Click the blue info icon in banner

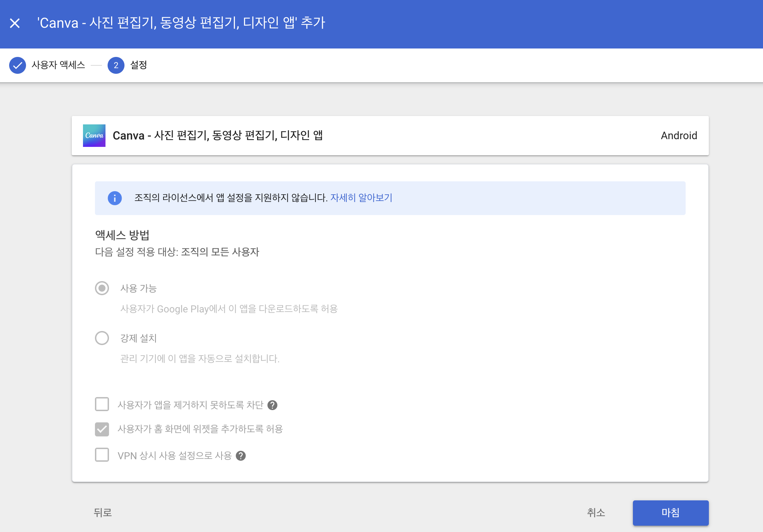(115, 198)
